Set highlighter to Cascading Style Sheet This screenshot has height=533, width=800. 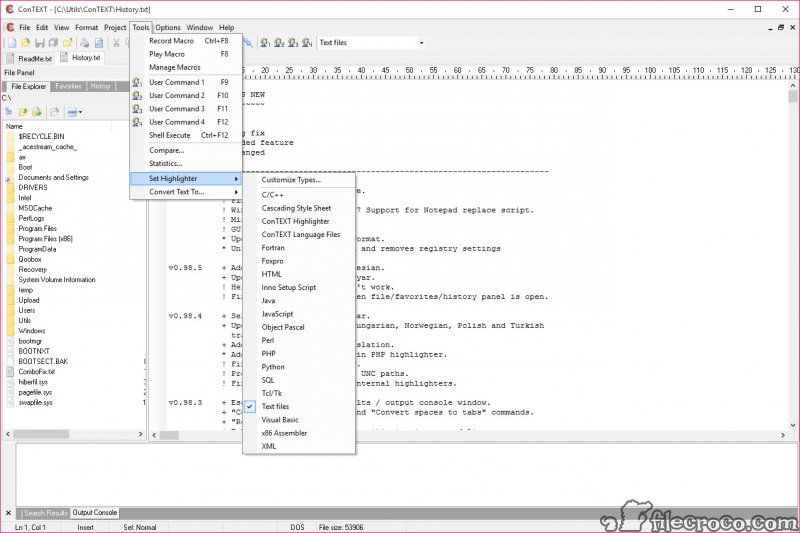click(x=299, y=208)
